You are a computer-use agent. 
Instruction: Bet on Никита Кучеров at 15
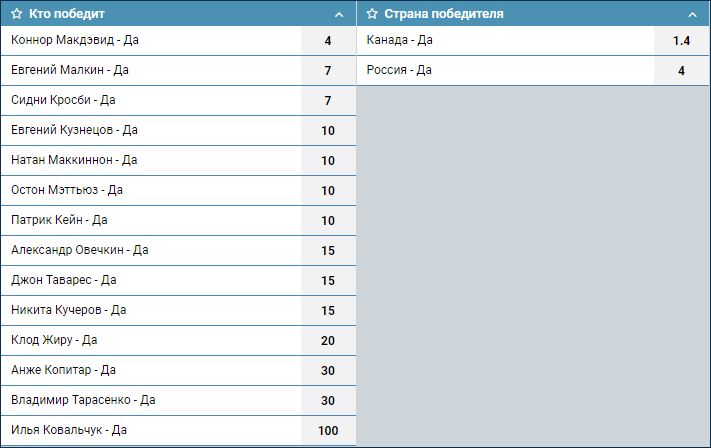pyautogui.click(x=328, y=311)
